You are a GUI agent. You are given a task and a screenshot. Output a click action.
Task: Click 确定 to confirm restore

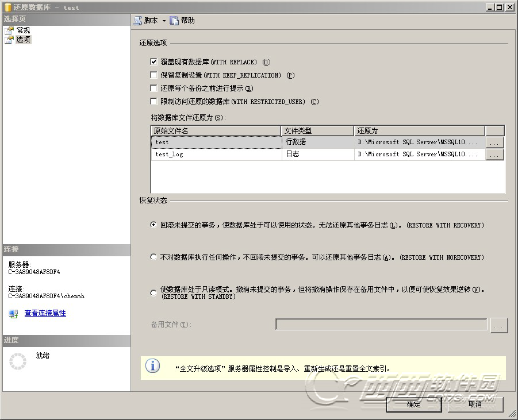point(414,404)
